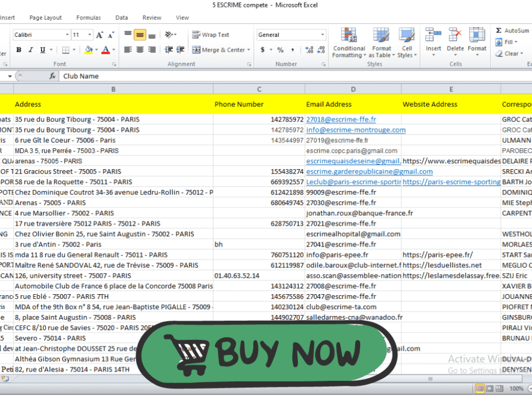Image resolution: width=532 pixels, height=399 pixels.
Task: Open Conditional Formatting options
Action: tap(348, 43)
